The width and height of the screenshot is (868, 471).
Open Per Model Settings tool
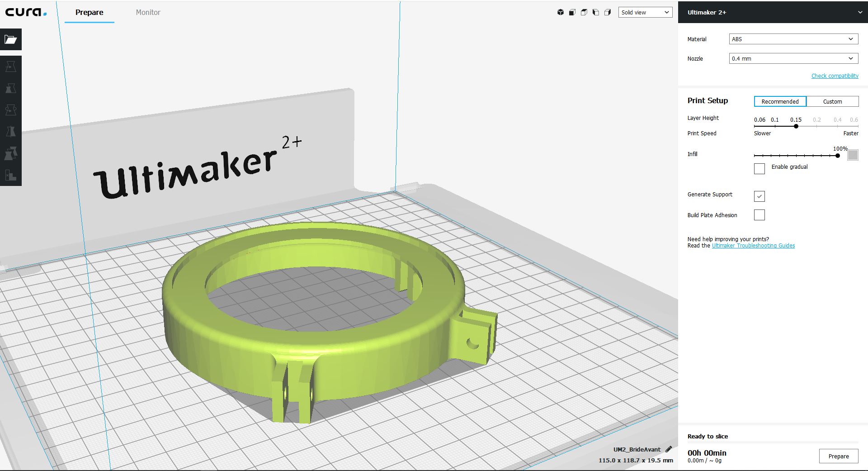click(x=11, y=153)
